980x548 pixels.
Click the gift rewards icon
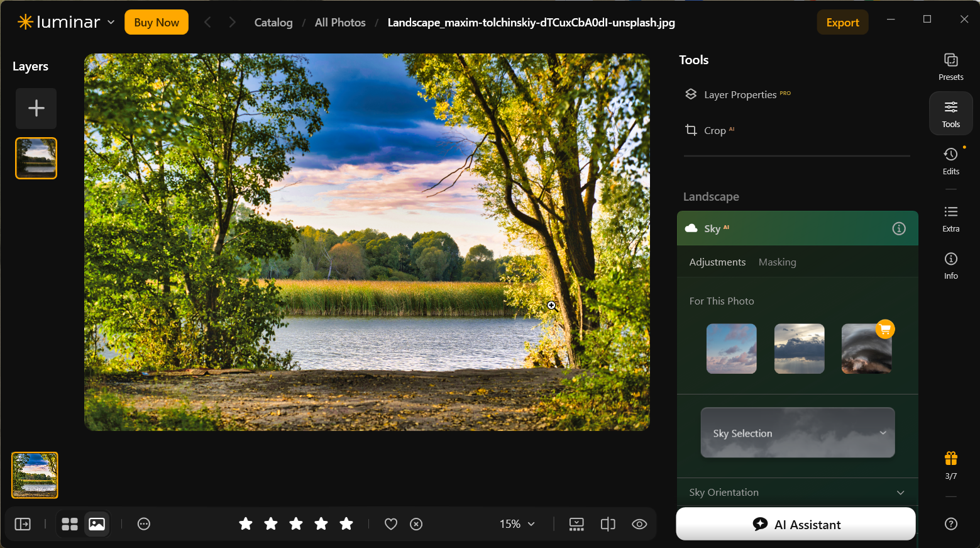point(950,458)
